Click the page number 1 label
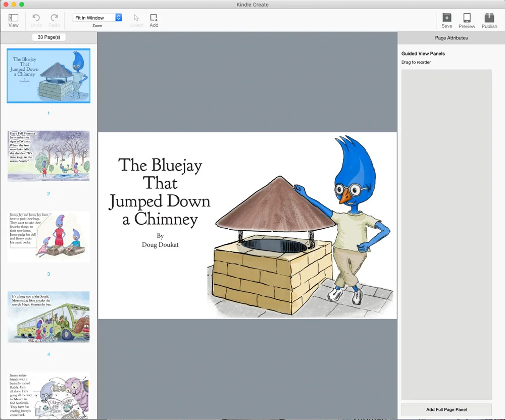Viewport: 505px width, 420px height. coord(48,113)
